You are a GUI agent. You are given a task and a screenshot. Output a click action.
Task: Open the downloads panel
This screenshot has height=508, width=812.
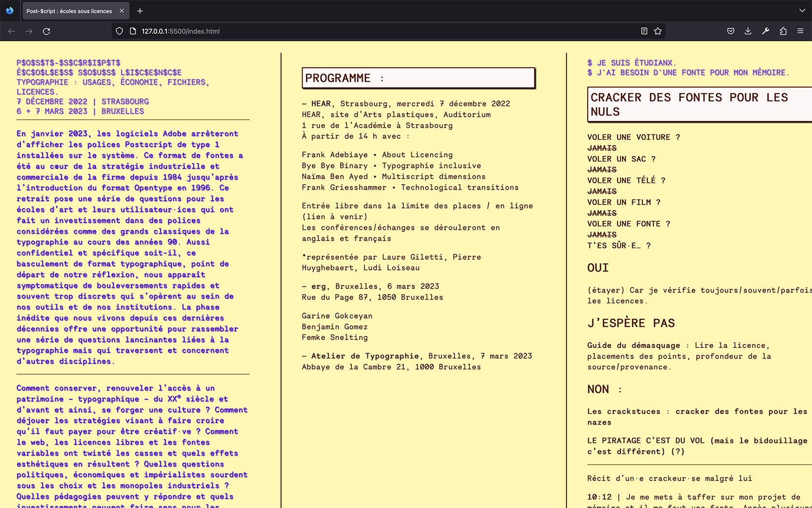[748, 31]
